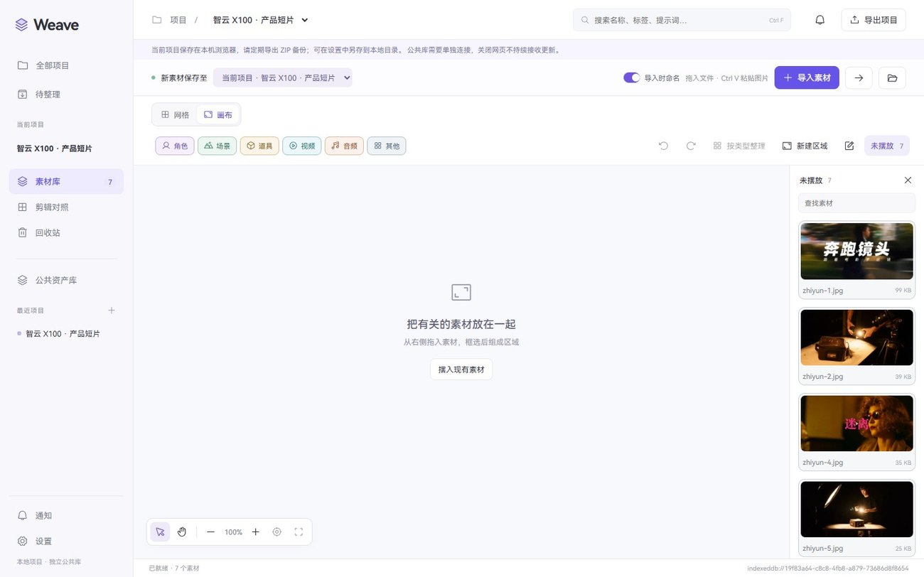Screen dimensions: 924x577
Task: Click the recenter canvas target icon
Action: (277, 532)
